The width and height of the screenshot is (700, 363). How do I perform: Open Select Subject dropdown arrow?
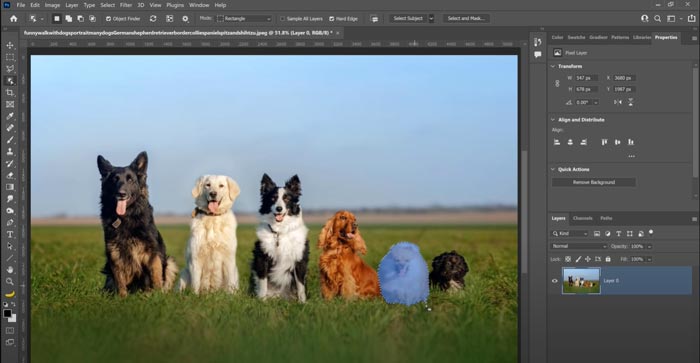pyautogui.click(x=431, y=19)
